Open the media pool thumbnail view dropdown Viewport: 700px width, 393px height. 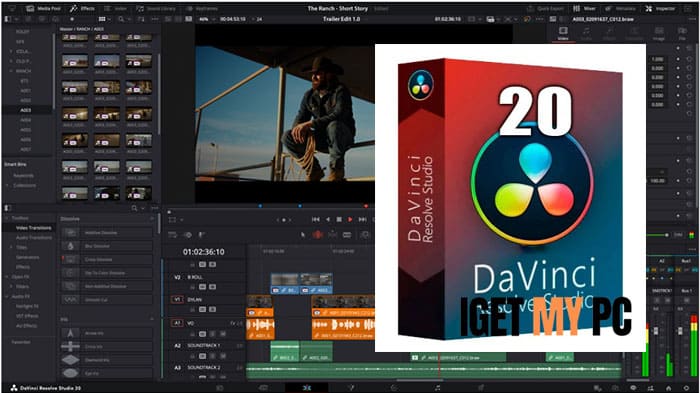tap(104, 19)
